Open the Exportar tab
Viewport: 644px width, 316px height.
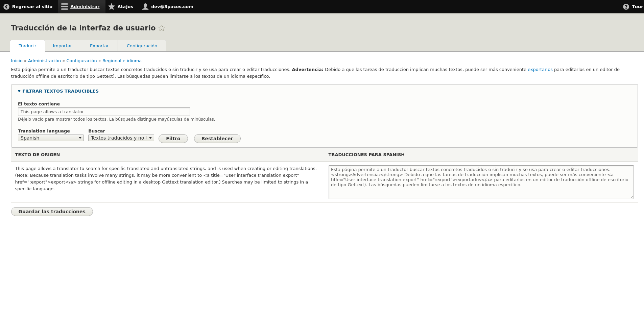(x=99, y=46)
